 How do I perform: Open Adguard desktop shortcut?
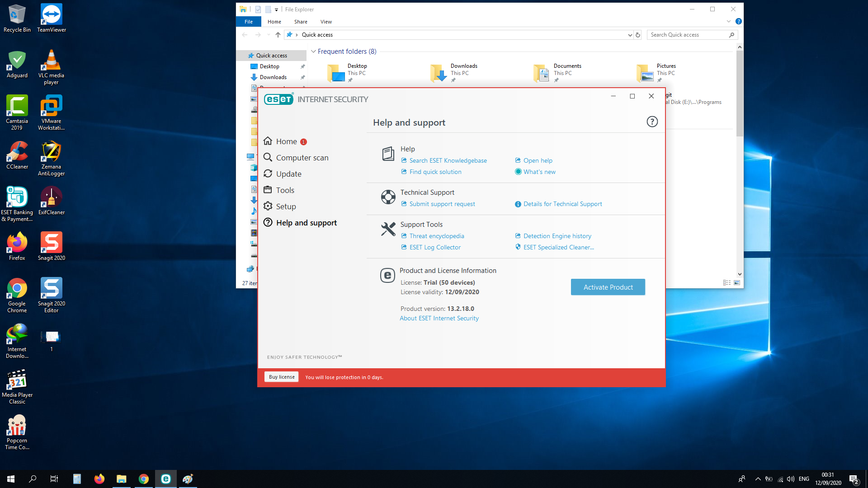point(17,64)
